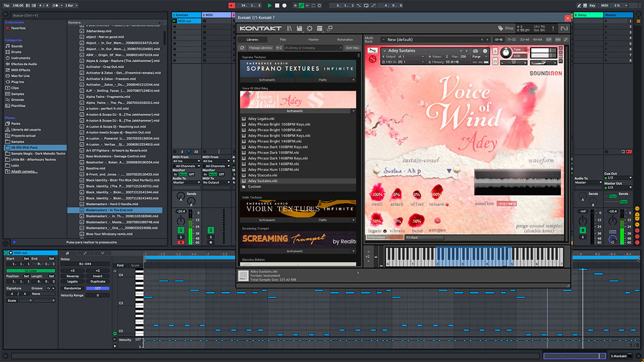
Task: Open Kontakt library browser icon
Action: [290, 28]
